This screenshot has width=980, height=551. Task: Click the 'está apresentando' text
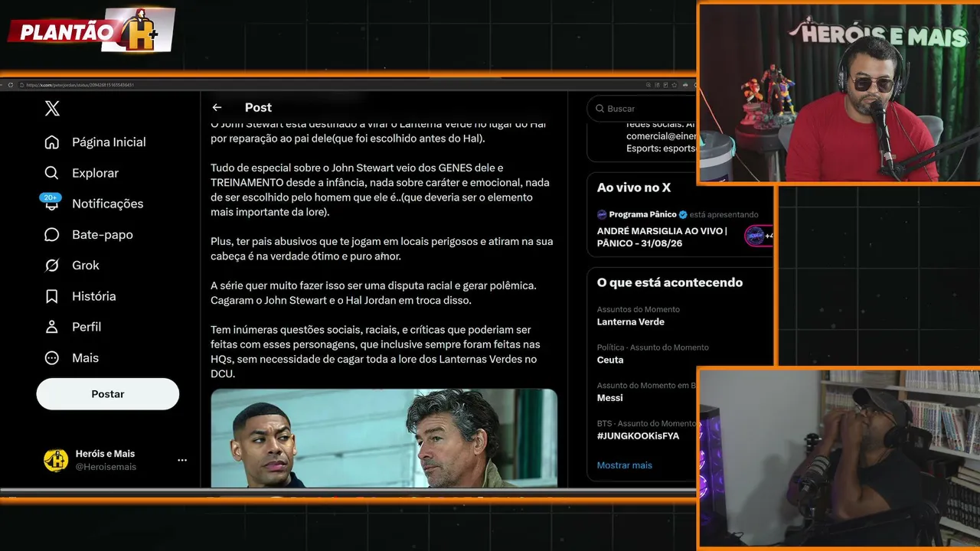tap(724, 215)
